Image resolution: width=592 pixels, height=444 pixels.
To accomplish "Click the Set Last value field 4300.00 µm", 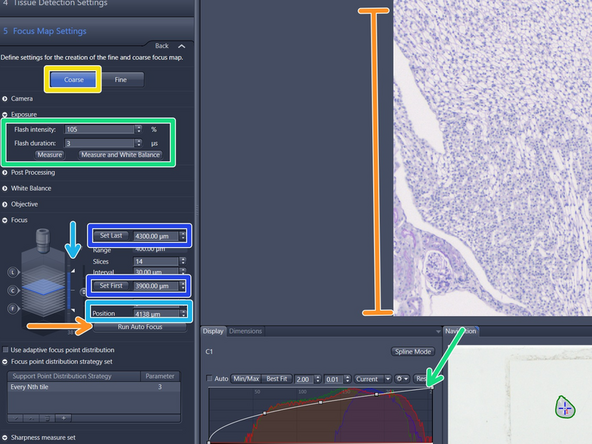I will tap(156, 236).
